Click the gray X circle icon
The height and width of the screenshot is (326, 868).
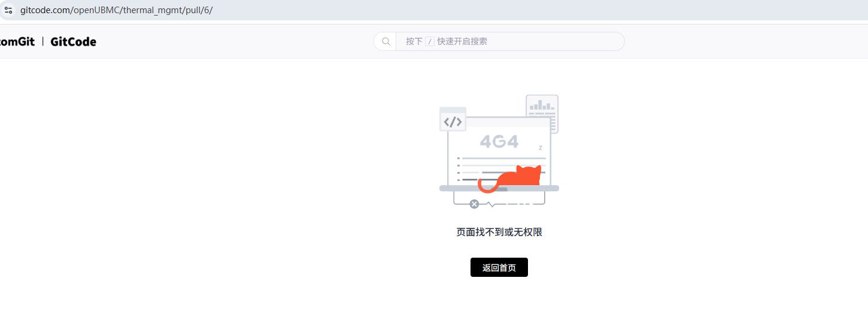click(474, 204)
